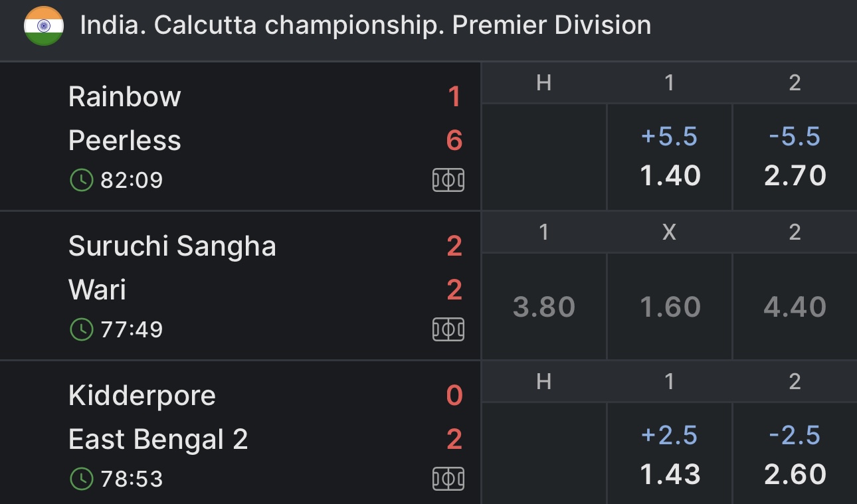The height and width of the screenshot is (504, 857).
Task: Open the Rainbow team name link
Action: 125,97
